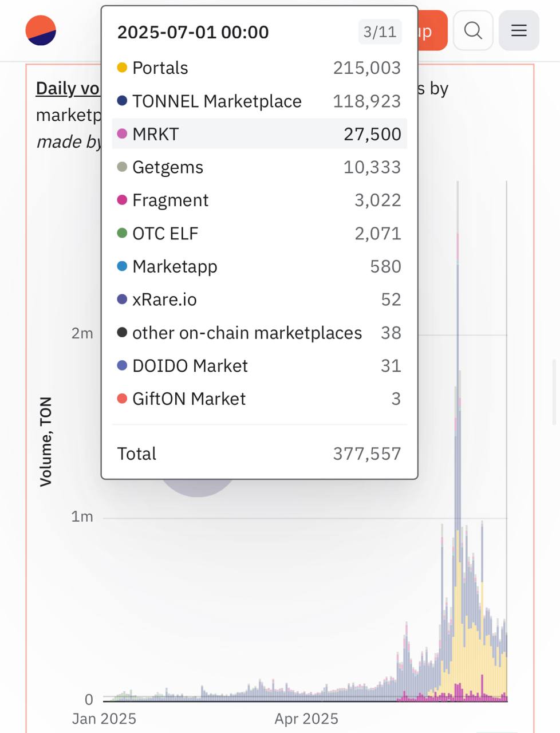Click the OTC ELF value 2,071
This screenshot has width=560, height=733.
point(378,233)
